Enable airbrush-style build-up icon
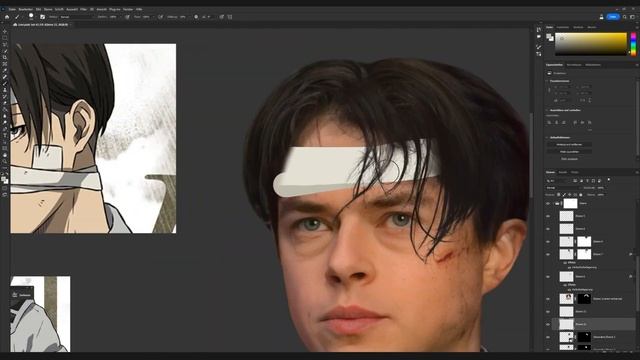640x360 pixels. tap(160, 17)
